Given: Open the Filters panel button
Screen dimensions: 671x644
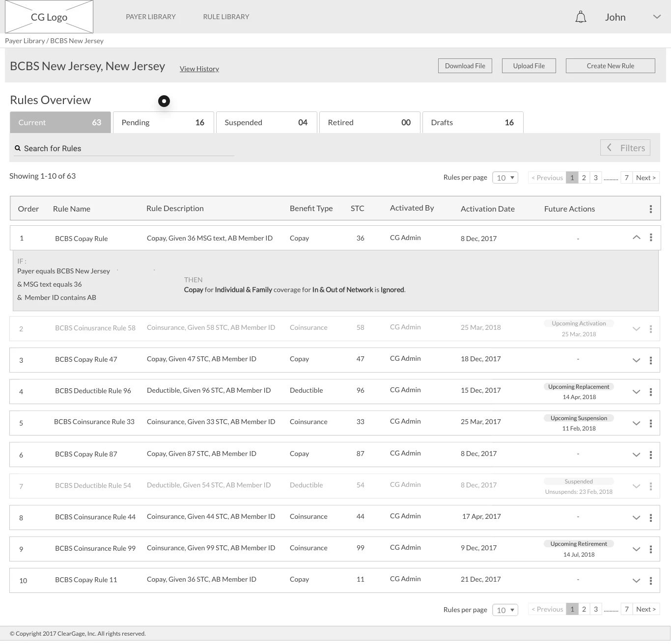Looking at the screenshot, I should pos(625,148).
